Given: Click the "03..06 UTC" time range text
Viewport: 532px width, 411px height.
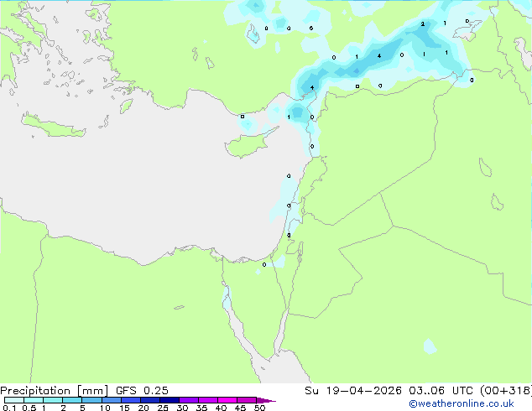Looking at the screenshot, I should [x=441, y=391].
